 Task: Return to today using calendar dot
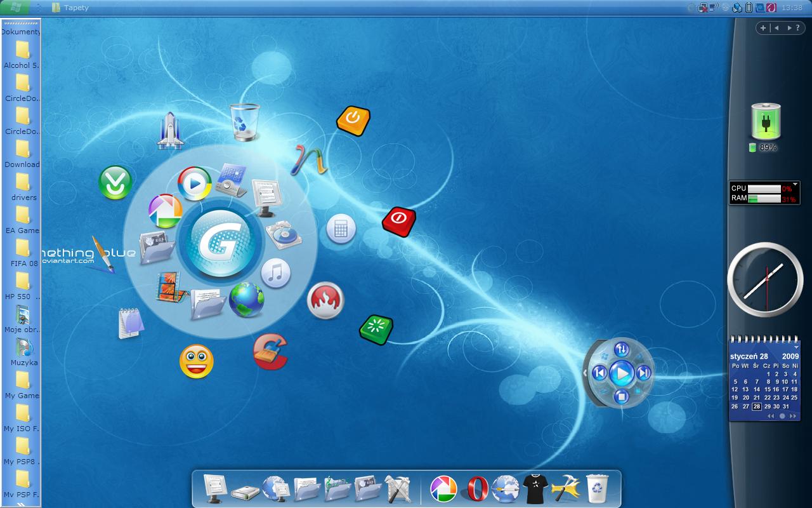tap(782, 417)
